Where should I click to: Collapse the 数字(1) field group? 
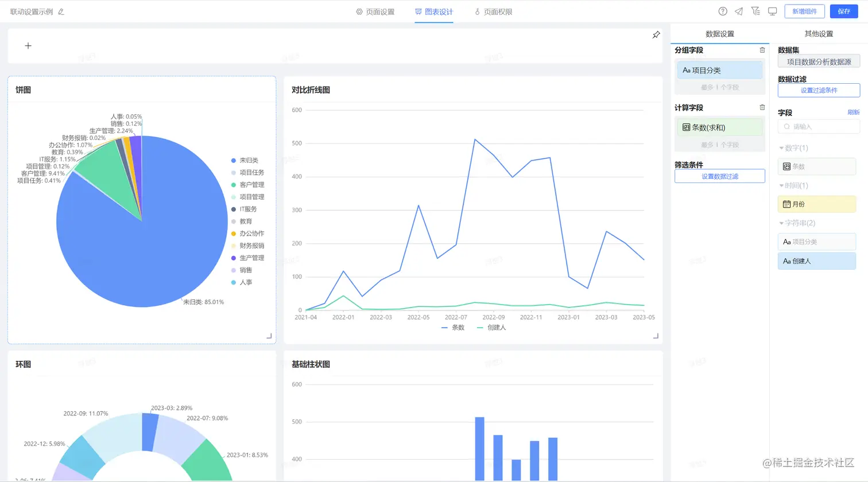[x=793, y=148]
